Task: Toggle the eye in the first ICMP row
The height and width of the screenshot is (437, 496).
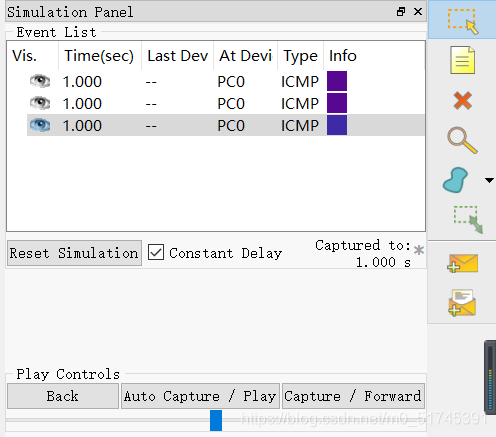Action: (x=40, y=81)
